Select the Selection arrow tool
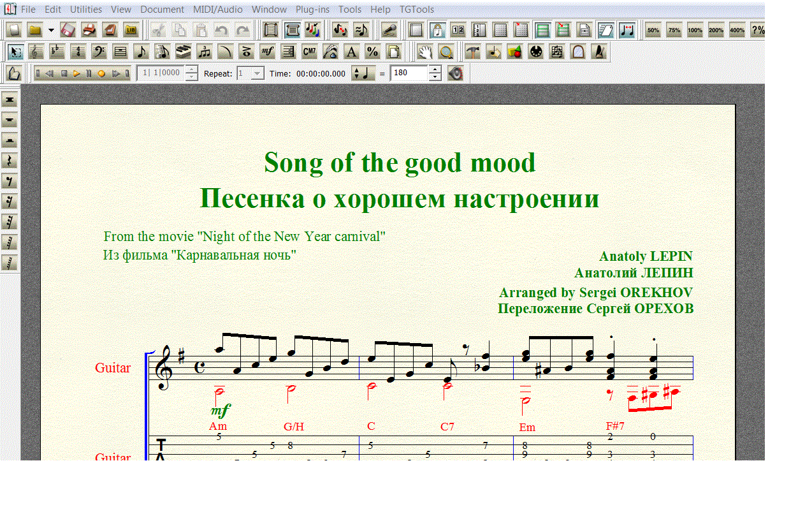The height and width of the screenshot is (521, 812). coord(17,52)
